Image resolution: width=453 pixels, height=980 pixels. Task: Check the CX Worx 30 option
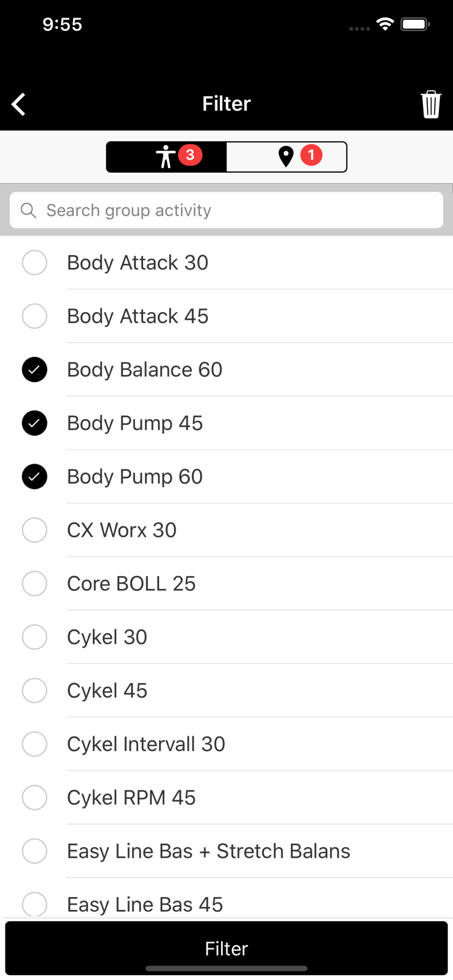pyautogui.click(x=35, y=530)
